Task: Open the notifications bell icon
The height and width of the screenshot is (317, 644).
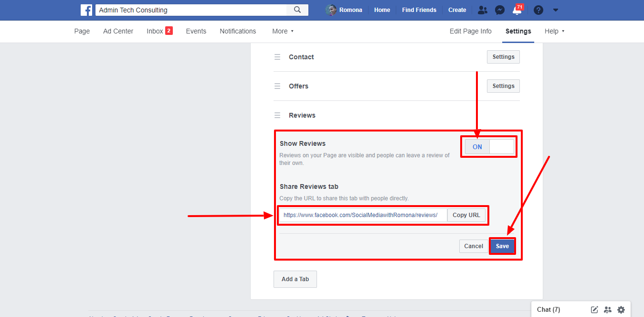Action: [517, 10]
